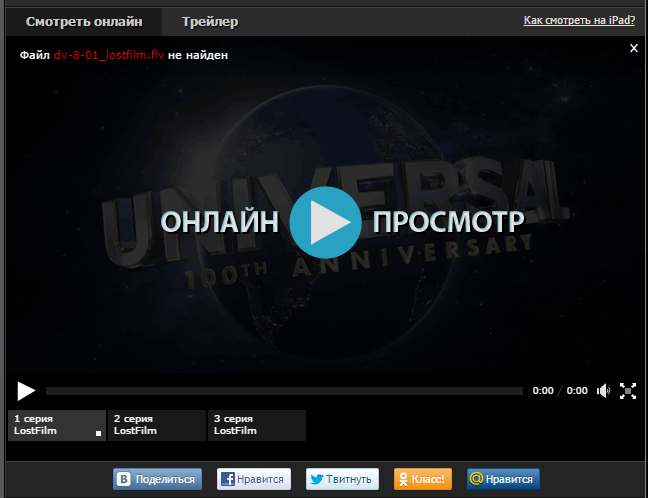Switch to the Трейлер tab
Viewport: 648px width, 498px height.
click(x=210, y=21)
